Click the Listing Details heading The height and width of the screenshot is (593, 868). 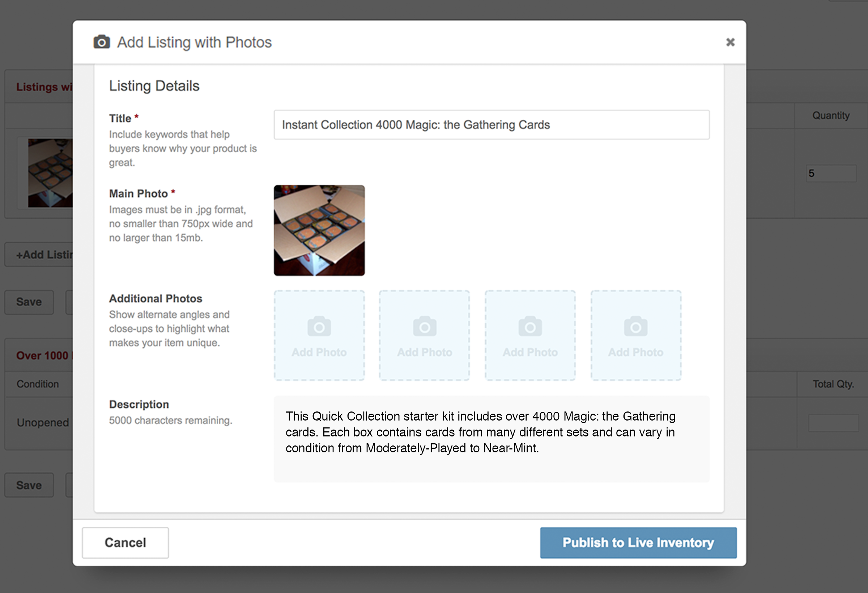pyautogui.click(x=154, y=86)
